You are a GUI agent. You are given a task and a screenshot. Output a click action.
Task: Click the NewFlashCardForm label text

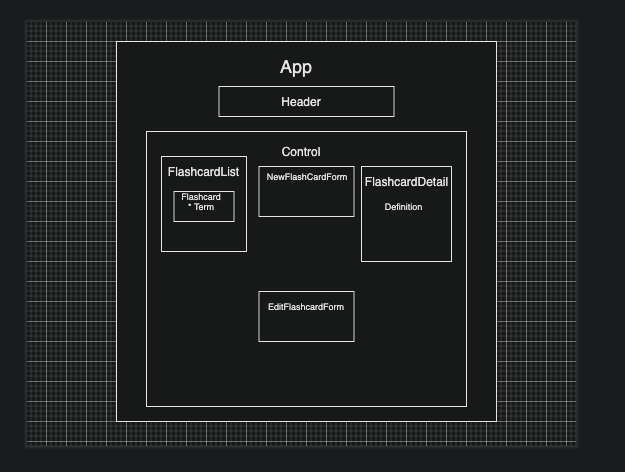coord(307,177)
